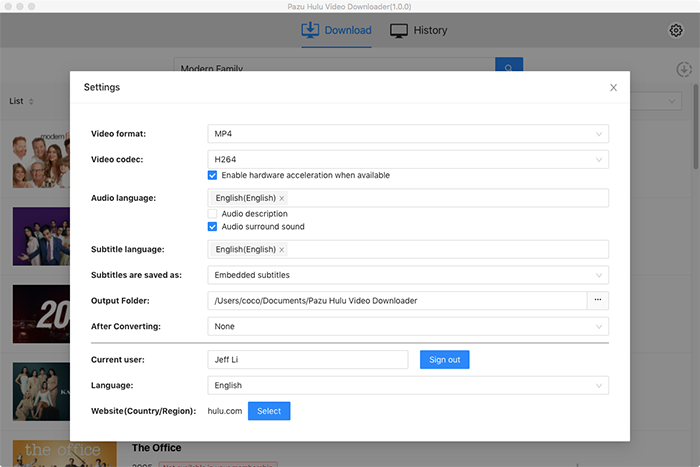
Task: Open the Video format dropdown
Action: (x=408, y=133)
